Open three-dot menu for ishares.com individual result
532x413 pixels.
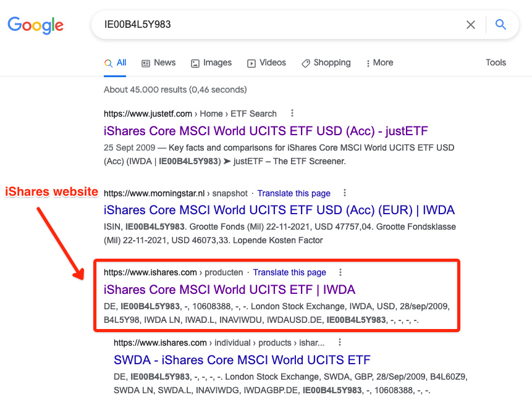pos(339,343)
